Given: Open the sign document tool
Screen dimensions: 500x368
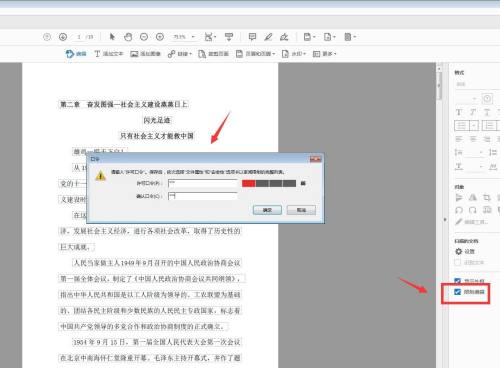Looking at the screenshot, I should pos(284,37).
